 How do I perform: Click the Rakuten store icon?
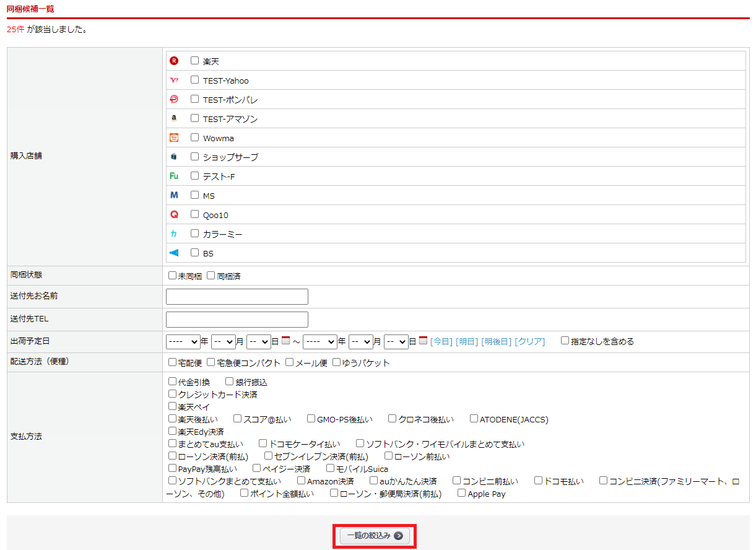174,61
